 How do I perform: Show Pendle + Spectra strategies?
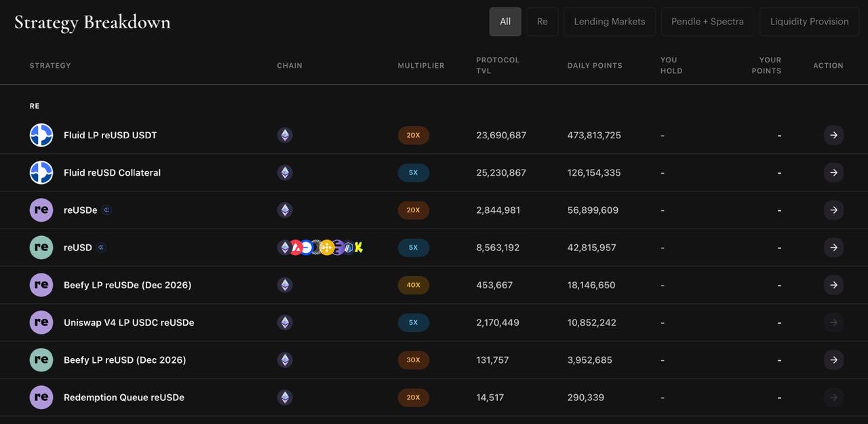(707, 22)
